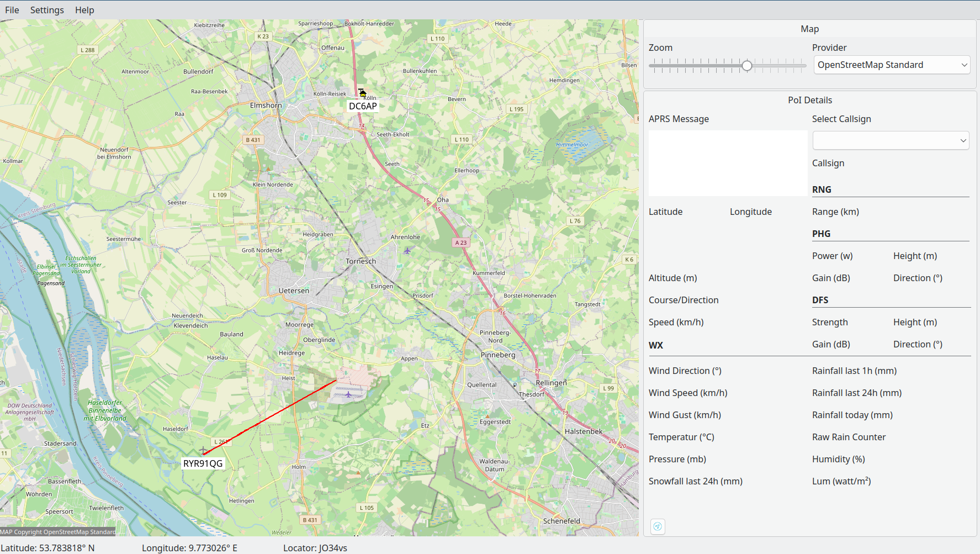The width and height of the screenshot is (980, 554).
Task: Click the red flight track line
Action: click(270, 417)
